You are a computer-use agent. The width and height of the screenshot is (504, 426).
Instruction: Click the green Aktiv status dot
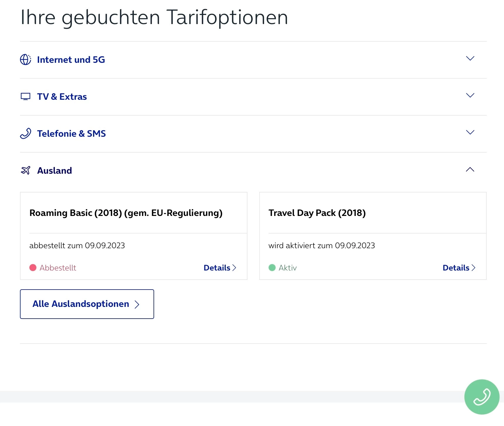pos(272,268)
